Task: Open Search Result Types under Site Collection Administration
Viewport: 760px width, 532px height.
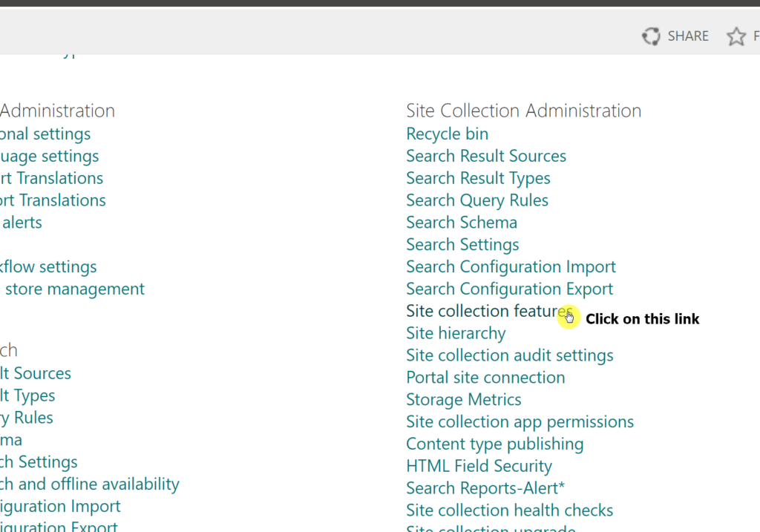Action: tap(478, 178)
